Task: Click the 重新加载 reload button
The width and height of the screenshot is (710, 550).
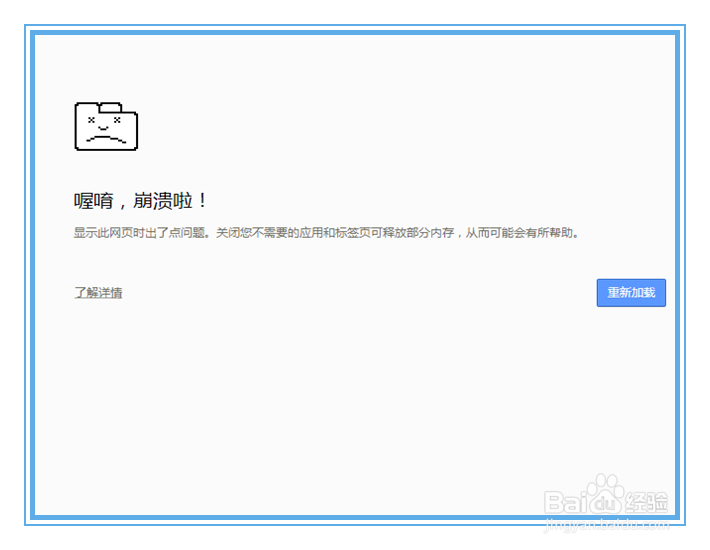Action: tap(631, 293)
